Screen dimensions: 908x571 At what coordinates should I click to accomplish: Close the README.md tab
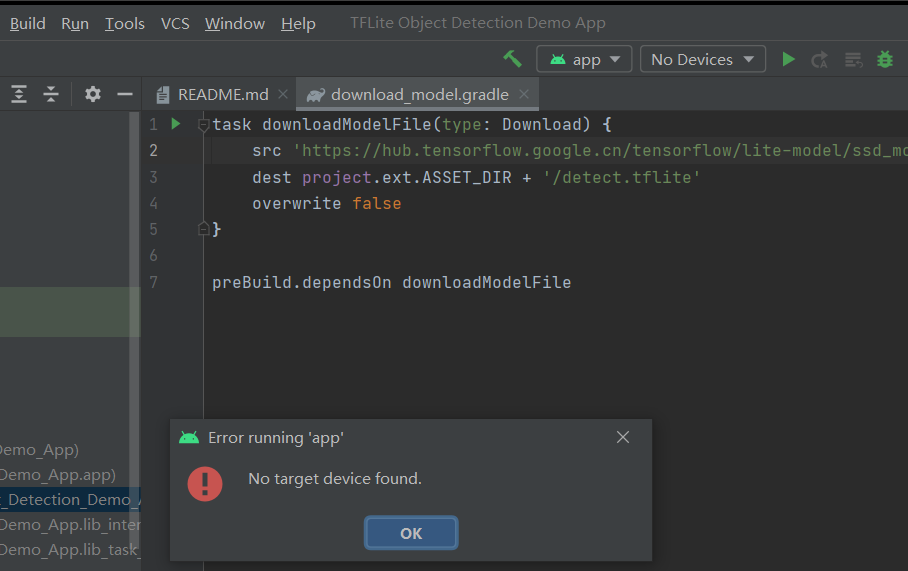pyautogui.click(x=283, y=94)
